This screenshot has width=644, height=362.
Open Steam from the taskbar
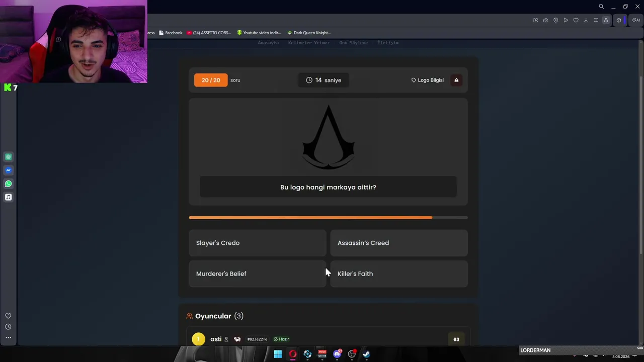click(366, 354)
